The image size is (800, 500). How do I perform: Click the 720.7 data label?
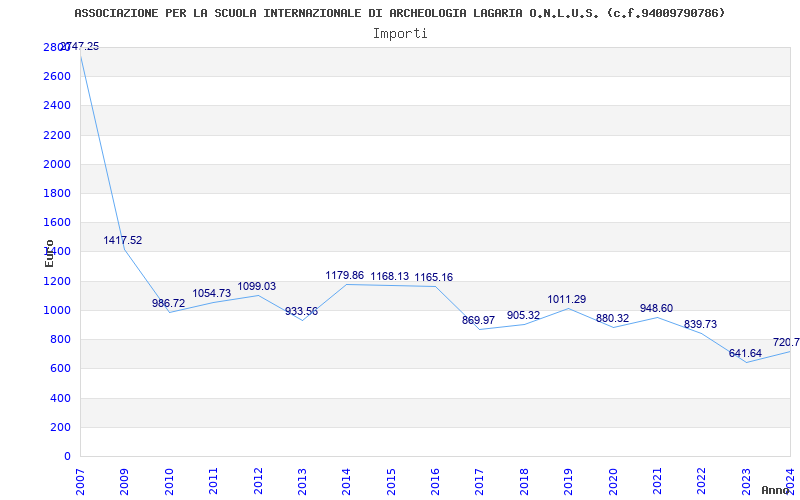pyautogui.click(x=787, y=342)
